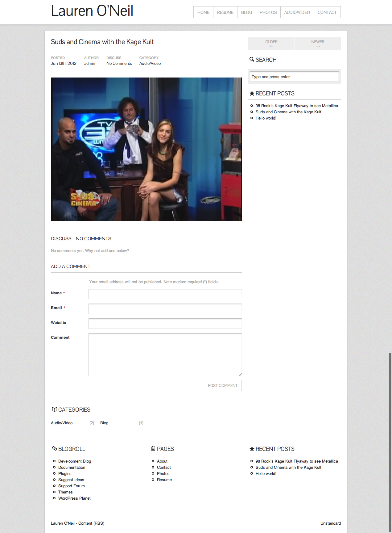Click the Lauren O'Neil site title
The image size is (392, 533).
92,11
